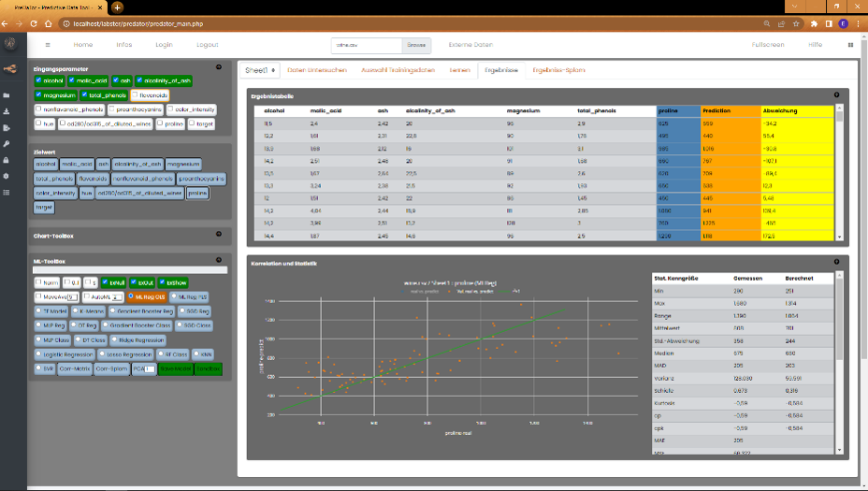Open the folder icon in left sidebar

tap(7, 95)
